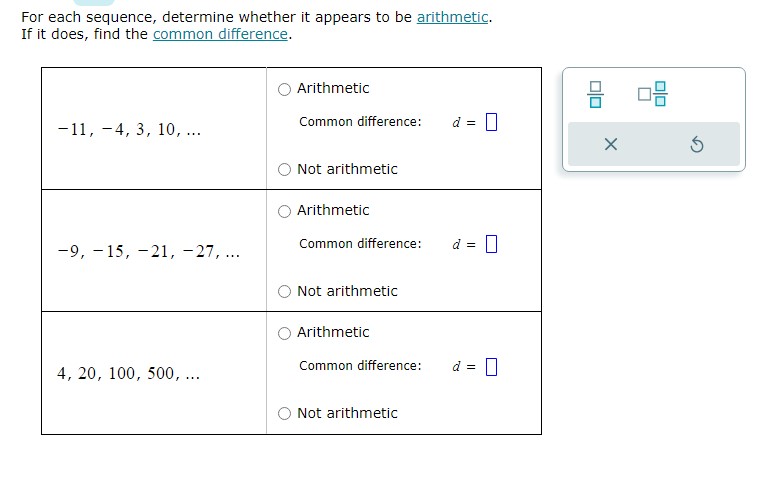Viewport: 783px width, 499px height.
Task: Select Arithmetic for sequence 4, 20, 100, 500
Action: click(x=284, y=333)
